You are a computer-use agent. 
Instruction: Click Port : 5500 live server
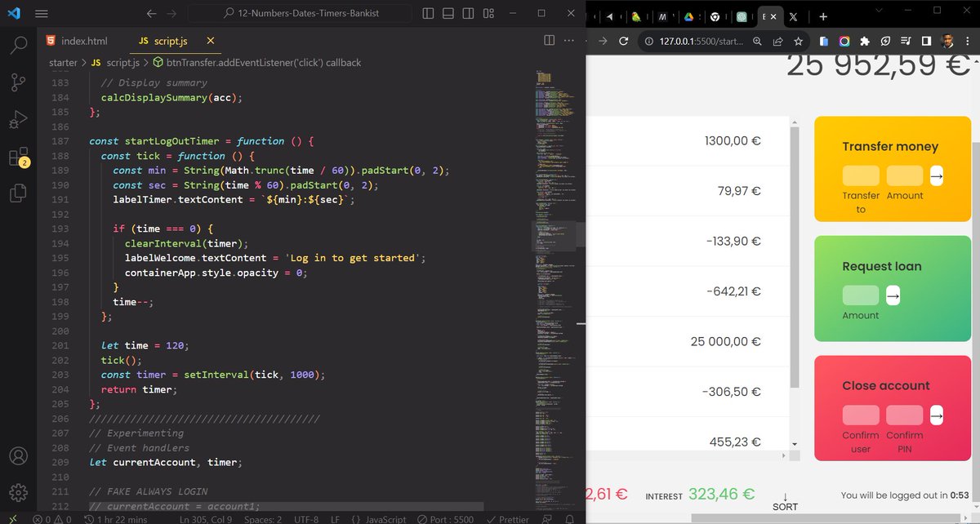click(443, 518)
